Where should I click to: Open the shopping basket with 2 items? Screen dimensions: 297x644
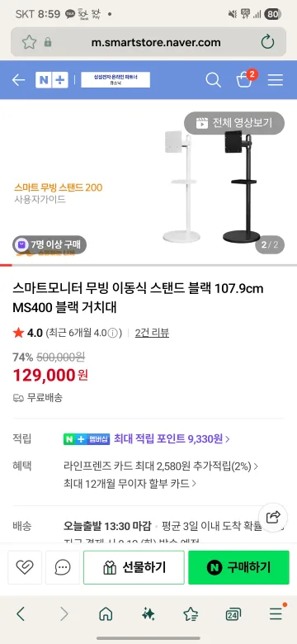tap(245, 78)
